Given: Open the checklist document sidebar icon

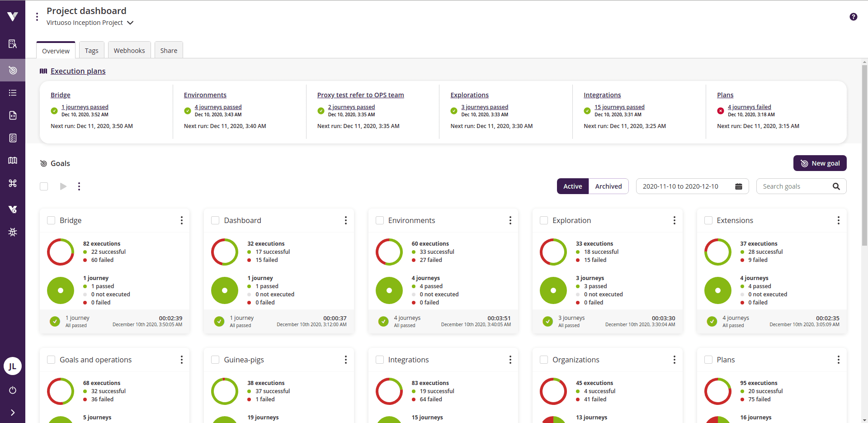Looking at the screenshot, I should tap(13, 138).
